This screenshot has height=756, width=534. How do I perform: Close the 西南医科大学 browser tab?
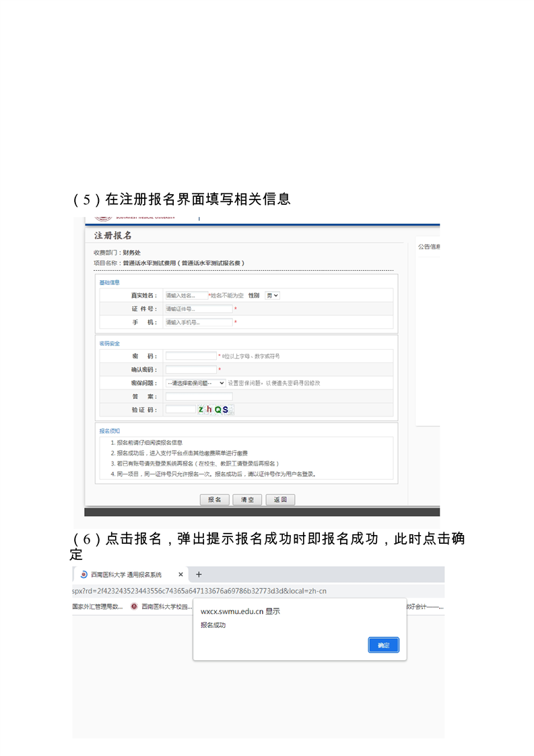(x=180, y=575)
